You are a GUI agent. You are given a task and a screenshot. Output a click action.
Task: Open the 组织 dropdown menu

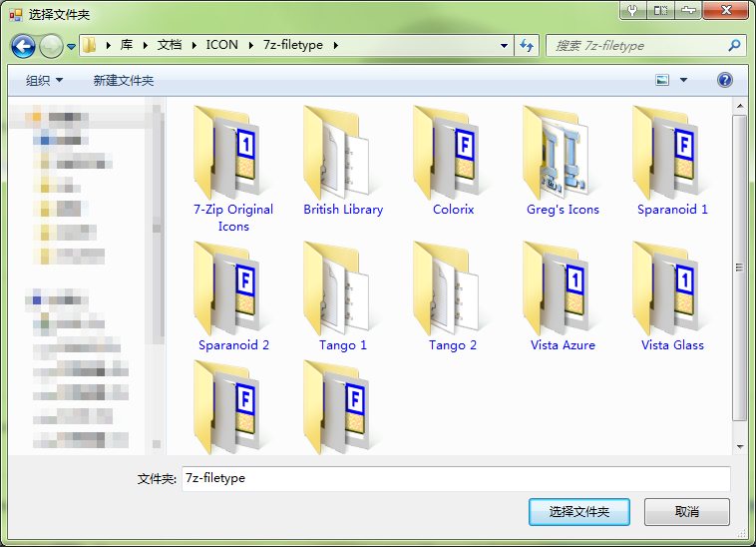pyautogui.click(x=44, y=80)
